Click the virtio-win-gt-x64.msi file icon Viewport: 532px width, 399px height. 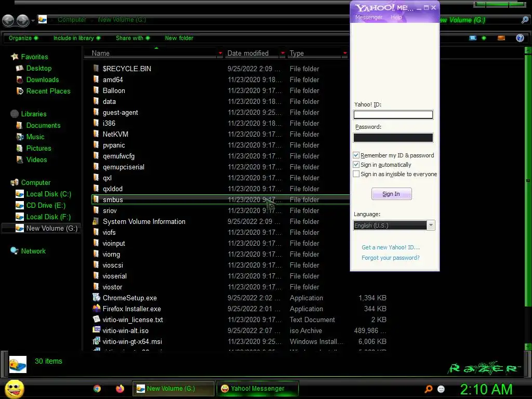(96, 341)
